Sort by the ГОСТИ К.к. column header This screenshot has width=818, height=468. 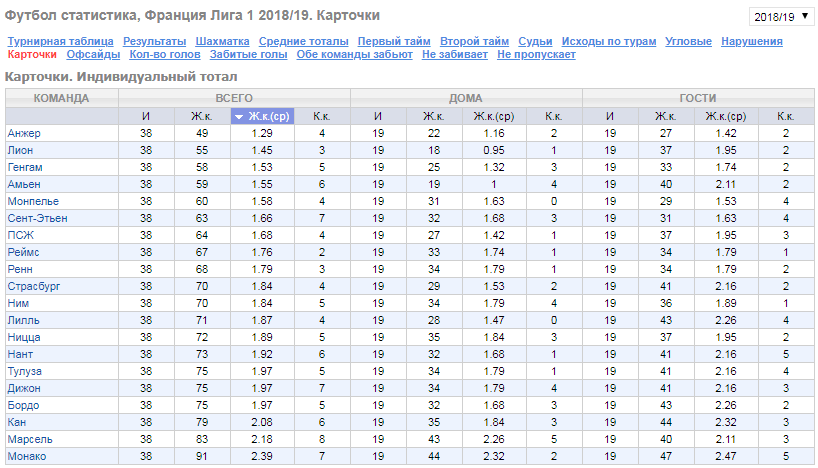786,116
